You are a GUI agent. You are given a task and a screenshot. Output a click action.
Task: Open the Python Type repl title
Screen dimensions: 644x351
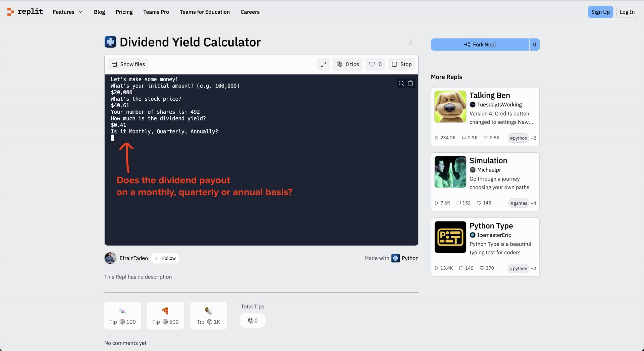[491, 226]
